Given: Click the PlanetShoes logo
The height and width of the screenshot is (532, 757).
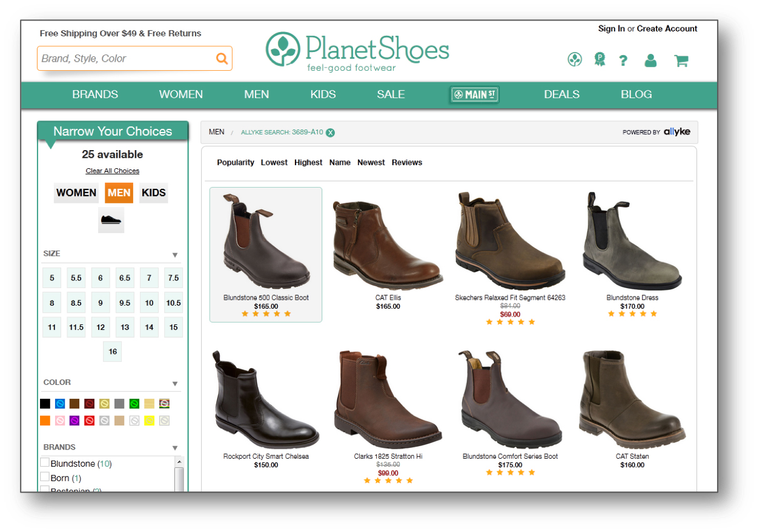Looking at the screenshot, I should pyautogui.click(x=357, y=51).
